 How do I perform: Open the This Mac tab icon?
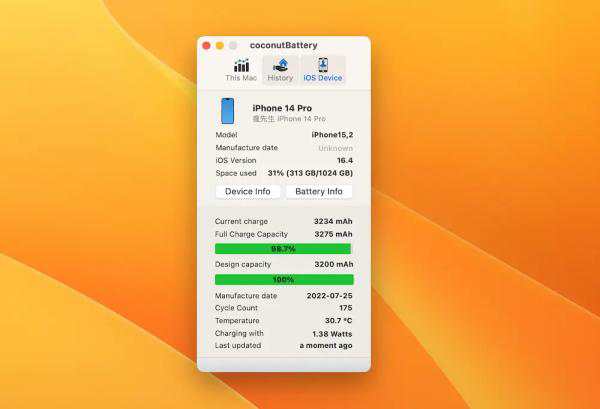(x=241, y=65)
